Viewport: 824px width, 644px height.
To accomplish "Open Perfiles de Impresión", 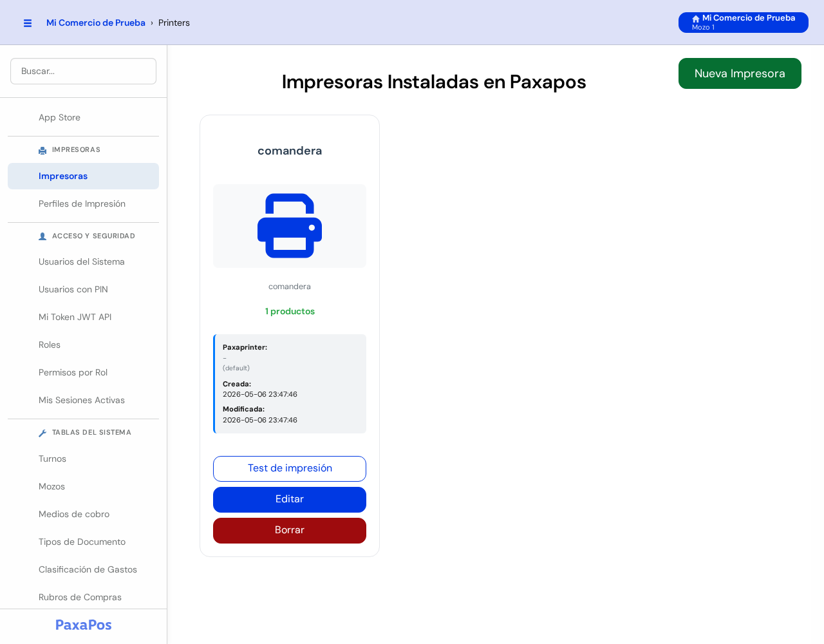I will pos(83,204).
